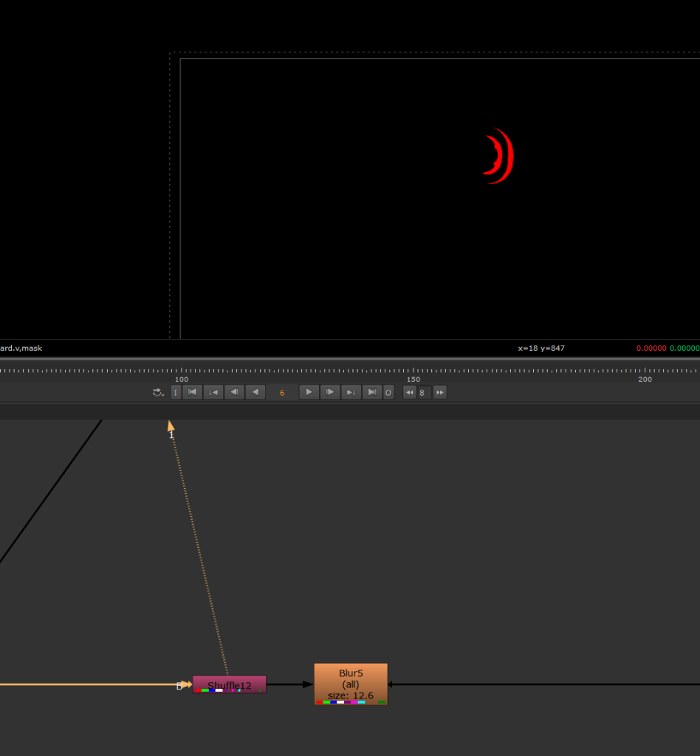
Task: Play the sequence forwards
Action: click(309, 393)
